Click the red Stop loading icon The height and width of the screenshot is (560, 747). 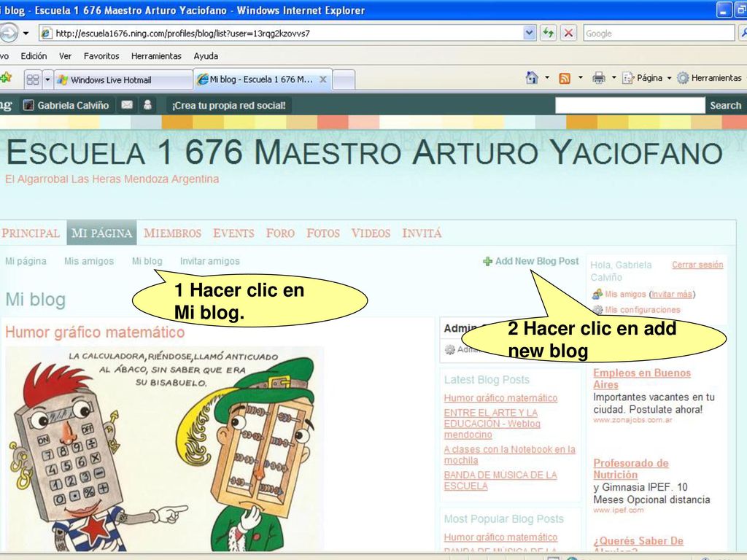[568, 34]
